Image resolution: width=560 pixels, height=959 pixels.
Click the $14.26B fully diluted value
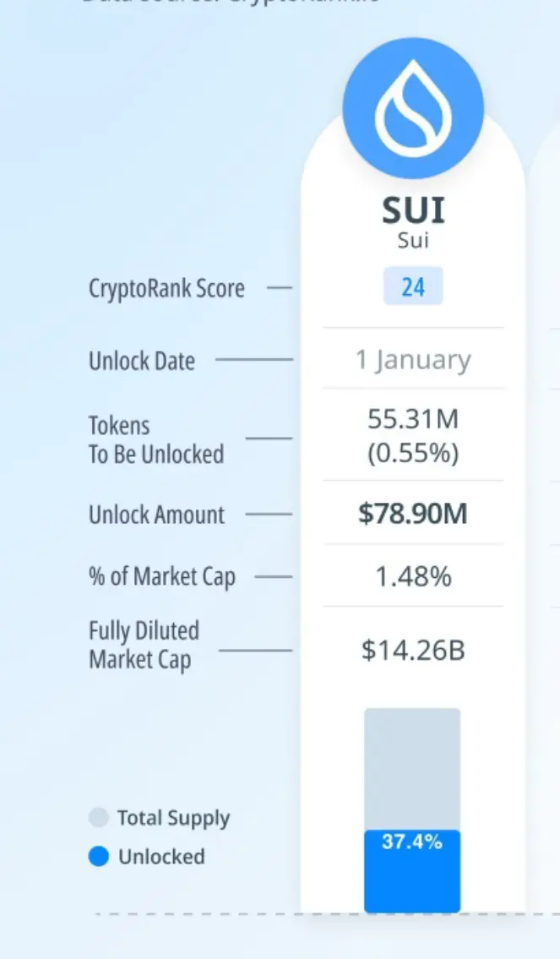(413, 650)
